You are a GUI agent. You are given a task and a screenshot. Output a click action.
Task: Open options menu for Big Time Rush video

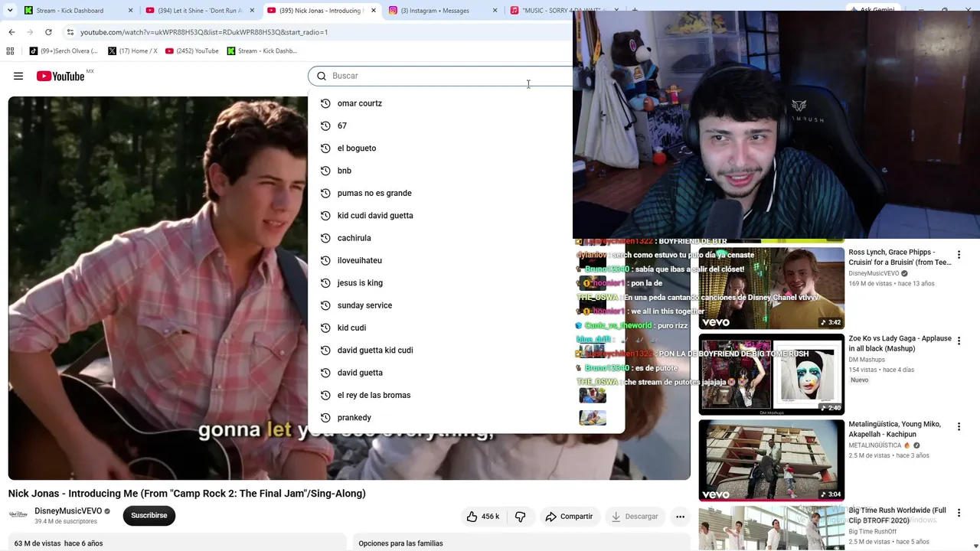959,513
